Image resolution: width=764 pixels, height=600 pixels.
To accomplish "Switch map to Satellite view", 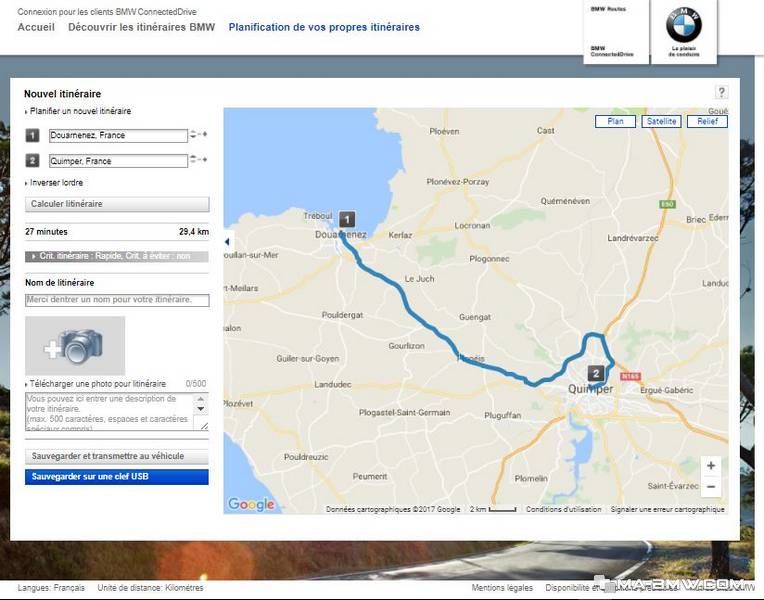I will tap(661, 121).
